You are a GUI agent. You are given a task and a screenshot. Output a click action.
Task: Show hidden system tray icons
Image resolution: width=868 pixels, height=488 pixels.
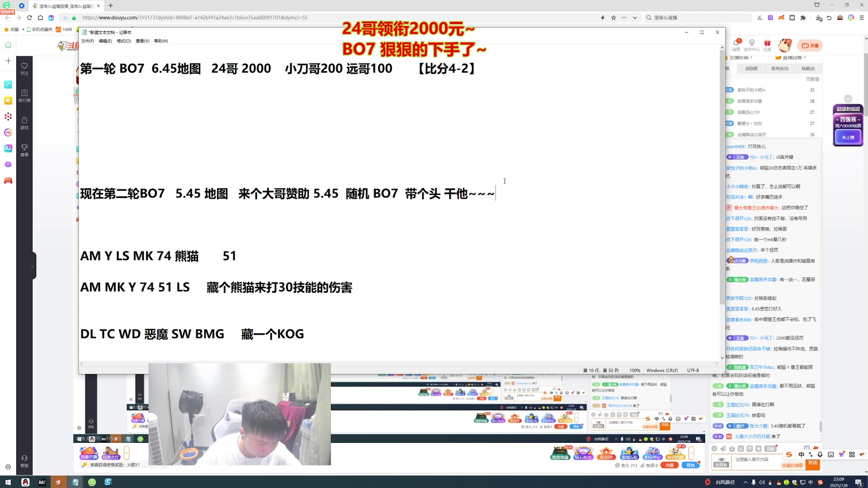click(x=745, y=482)
